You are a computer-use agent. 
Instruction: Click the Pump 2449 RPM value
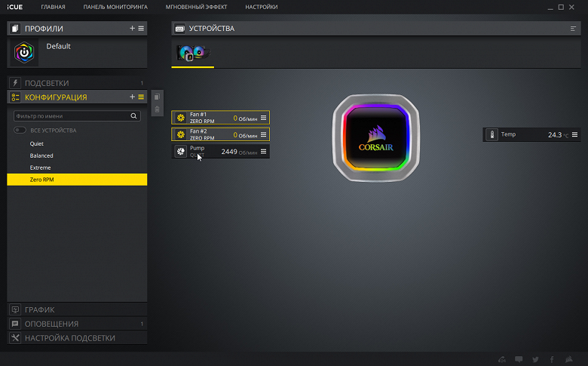(x=229, y=152)
